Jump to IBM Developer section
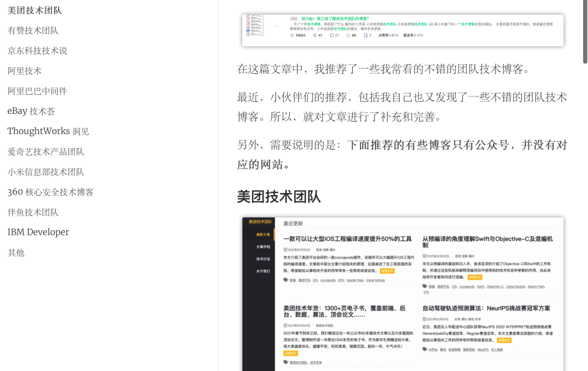Image resolution: width=588 pixels, height=371 pixels. point(38,232)
